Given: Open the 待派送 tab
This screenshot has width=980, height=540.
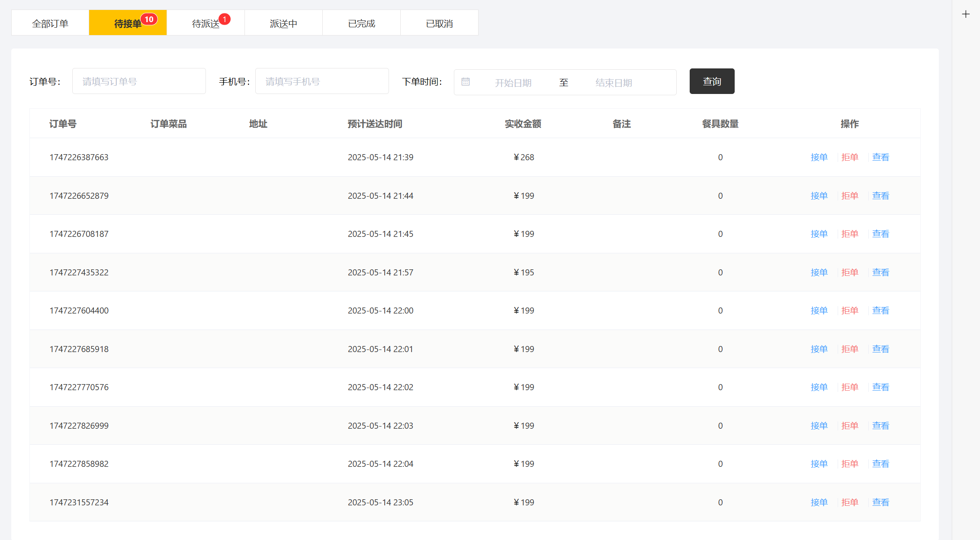Looking at the screenshot, I should coord(206,23).
